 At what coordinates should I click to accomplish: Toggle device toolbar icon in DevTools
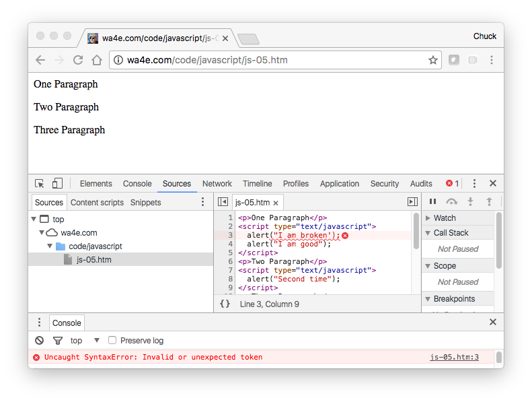tap(57, 183)
